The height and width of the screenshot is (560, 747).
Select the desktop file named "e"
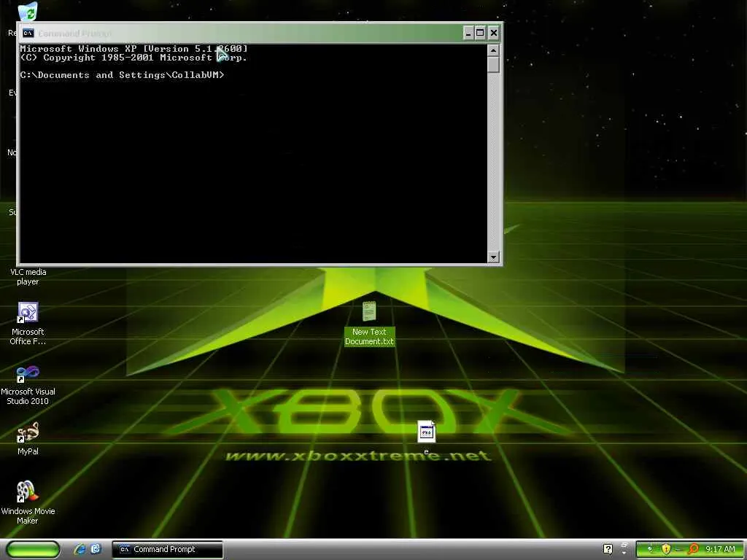(x=426, y=437)
